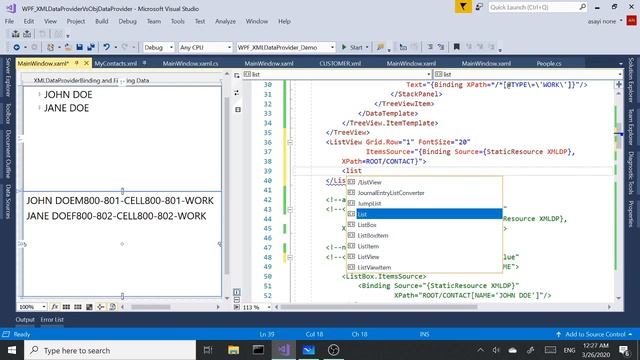Image resolution: width=640 pixels, height=360 pixels.
Task: Open Task View on the taskbar
Action: [208, 350]
